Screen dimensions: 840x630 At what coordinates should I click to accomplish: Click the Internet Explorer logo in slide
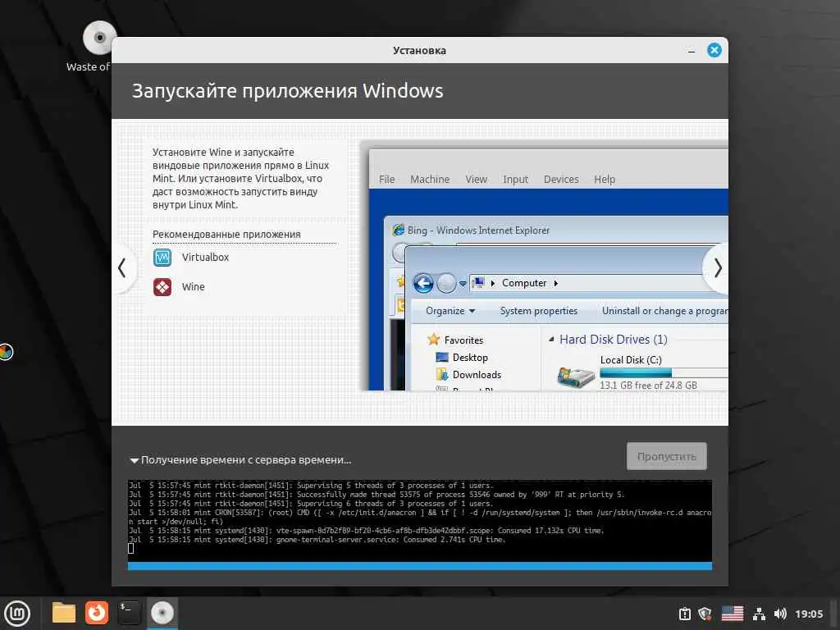(399, 231)
